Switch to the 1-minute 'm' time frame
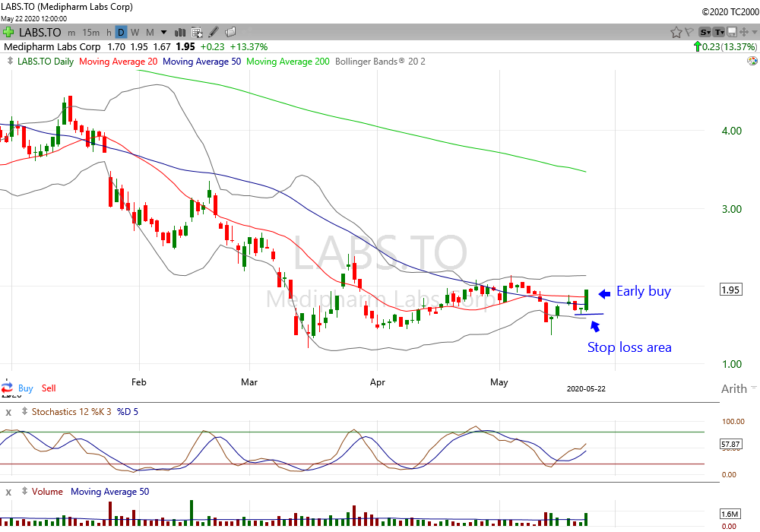This screenshot has width=760, height=532. (x=71, y=33)
